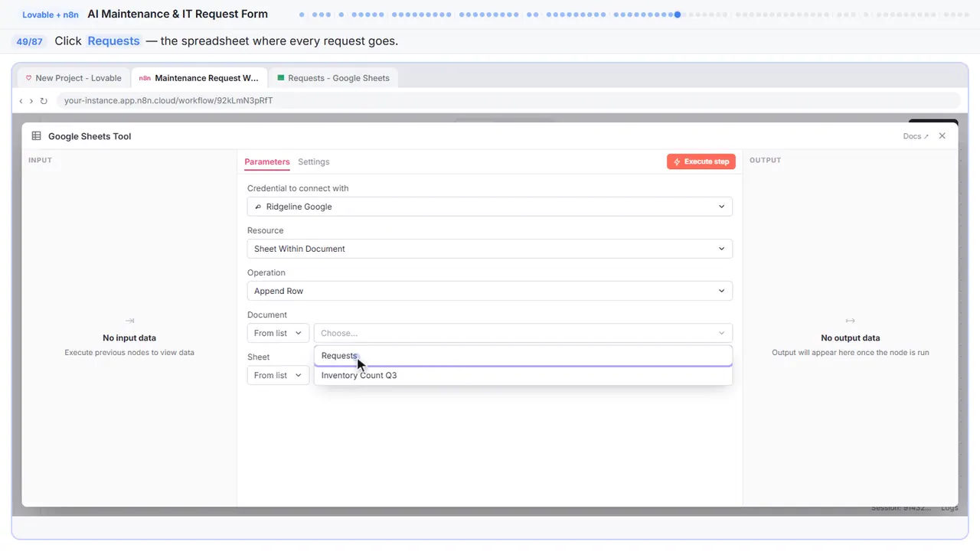
Task: Click the browser forward arrow
Action: (31, 101)
